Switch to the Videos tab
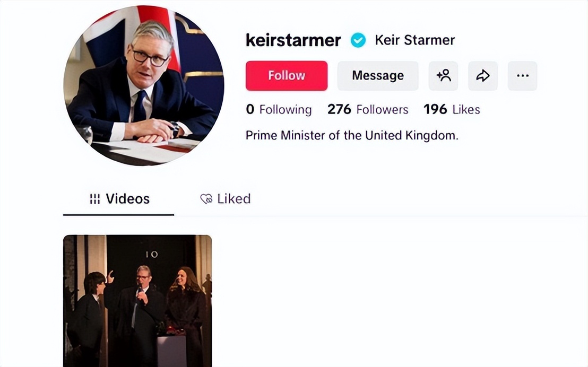Image resolution: width=588 pixels, height=367 pixels. coord(118,199)
